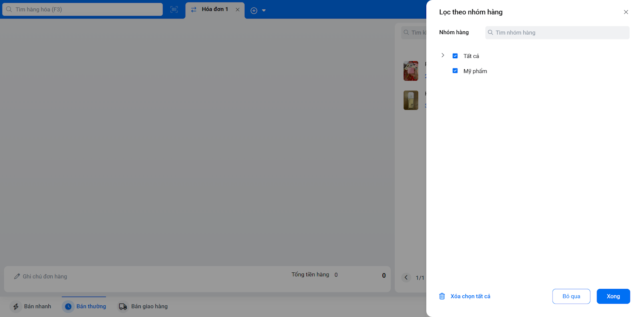Click the Tất cả group label

click(x=471, y=56)
